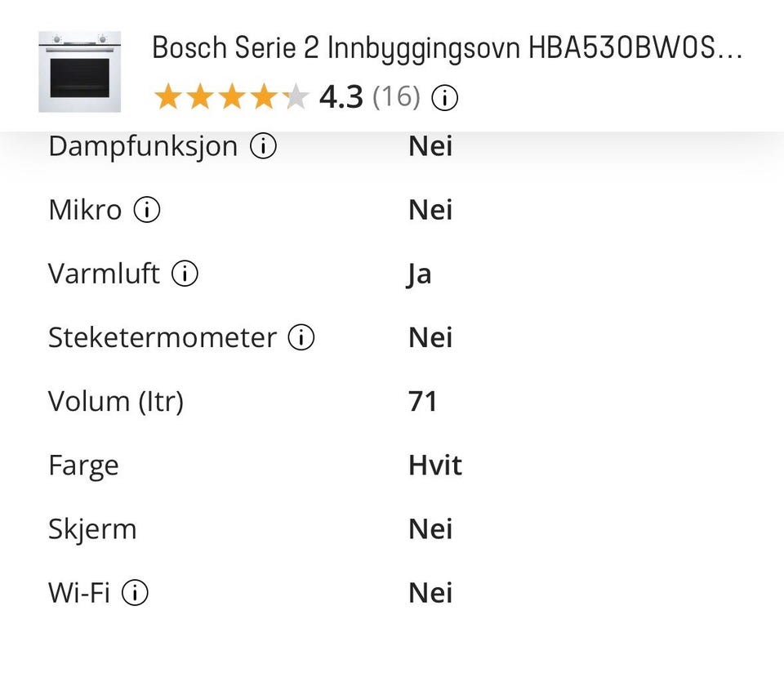
Task: Click the Steketermometer label text
Action: 162,337
